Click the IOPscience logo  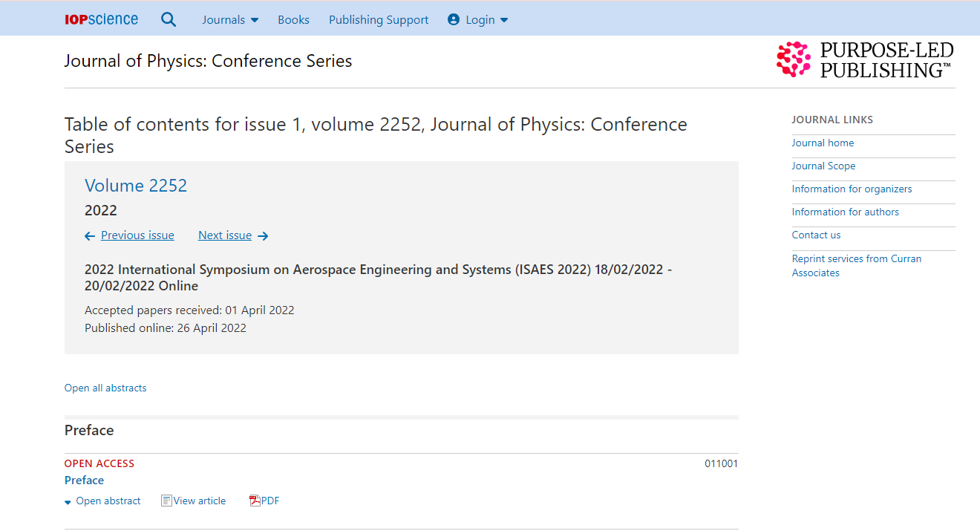101,20
